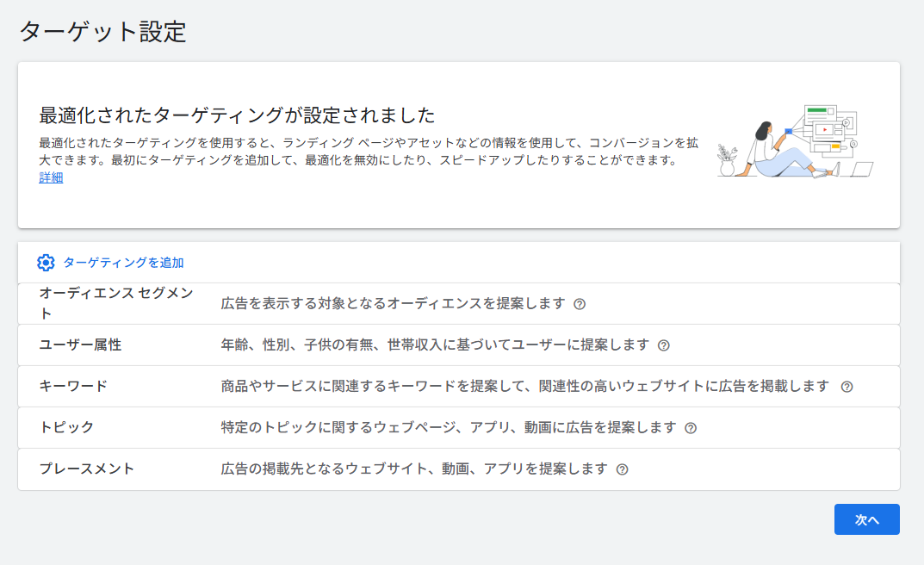Click the ターゲット設定 page title

click(102, 32)
